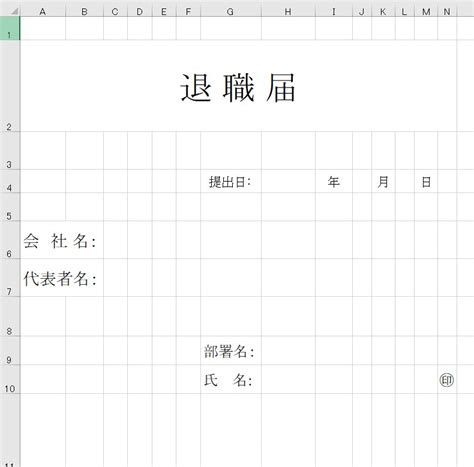Select row 8 header
This screenshot has width=474, height=467.
10,316
